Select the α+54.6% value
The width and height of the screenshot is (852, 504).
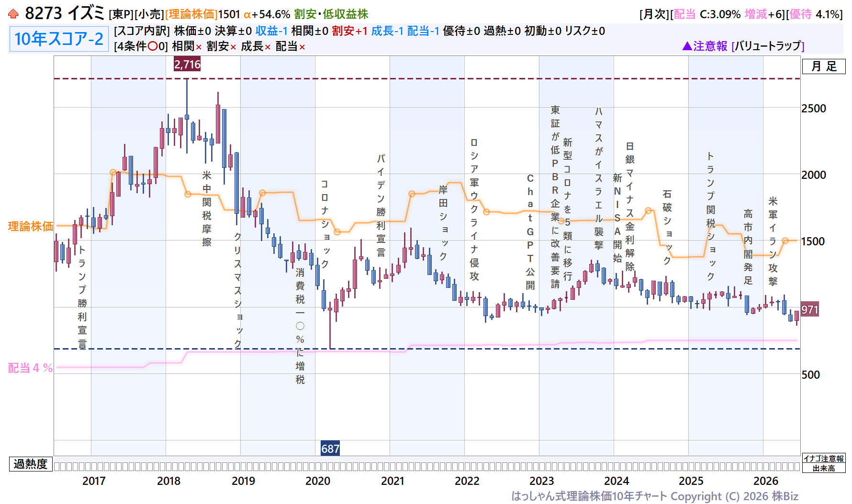[267, 14]
